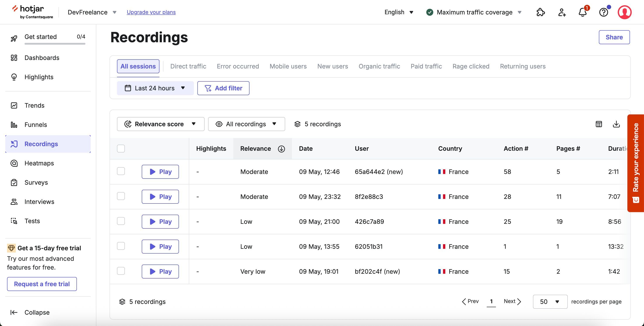The image size is (644, 326).
Task: Click the Surveys clipboard icon
Action: [14, 182]
